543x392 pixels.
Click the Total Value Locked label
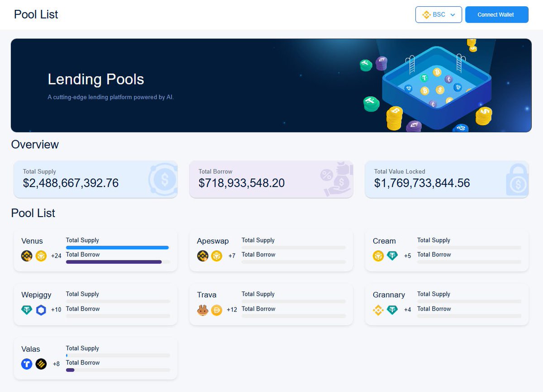pyautogui.click(x=400, y=171)
